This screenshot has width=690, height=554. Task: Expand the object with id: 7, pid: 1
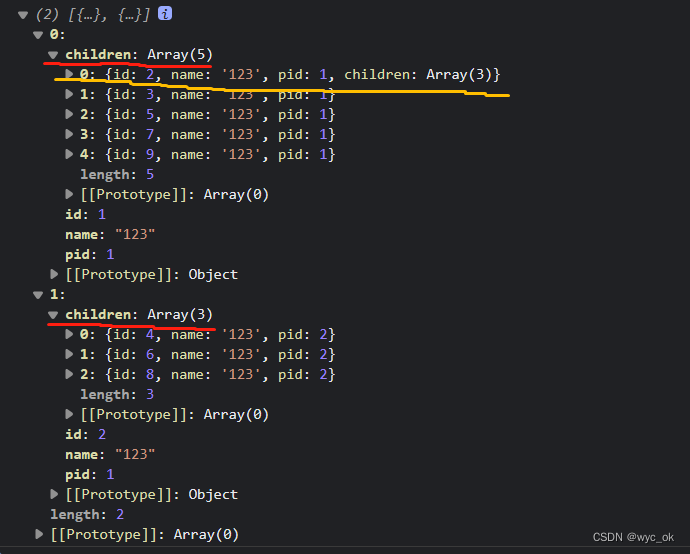click(x=69, y=134)
